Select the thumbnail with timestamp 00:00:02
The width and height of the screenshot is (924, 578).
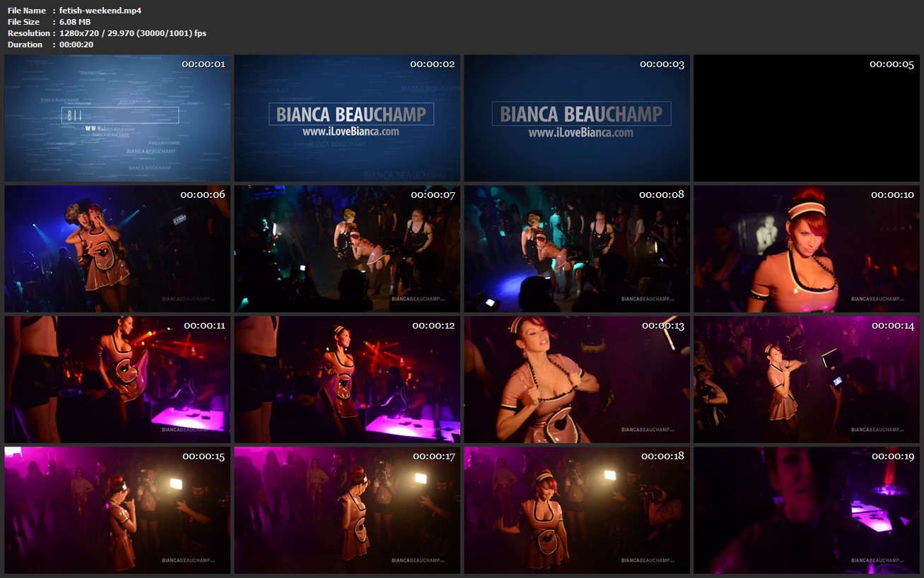point(347,119)
